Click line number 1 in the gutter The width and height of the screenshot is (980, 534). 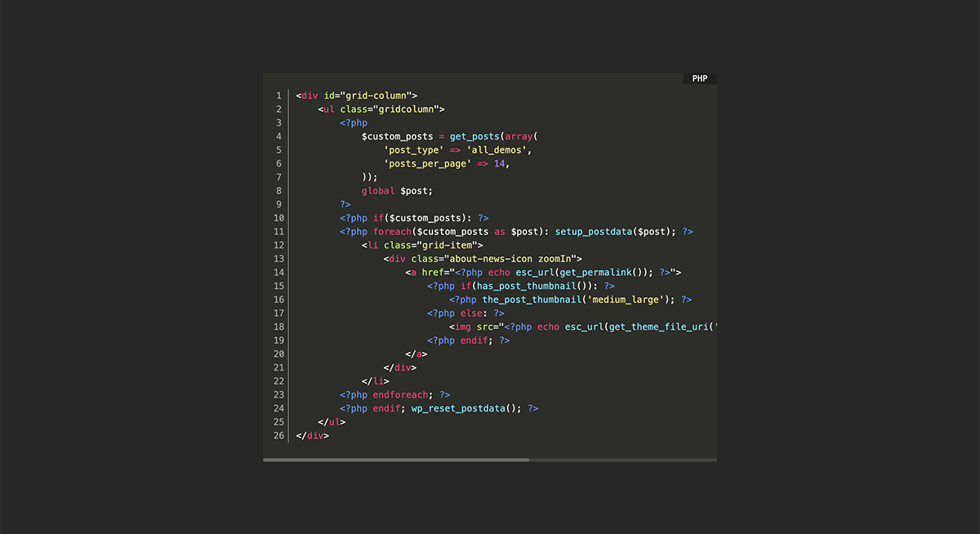278,96
